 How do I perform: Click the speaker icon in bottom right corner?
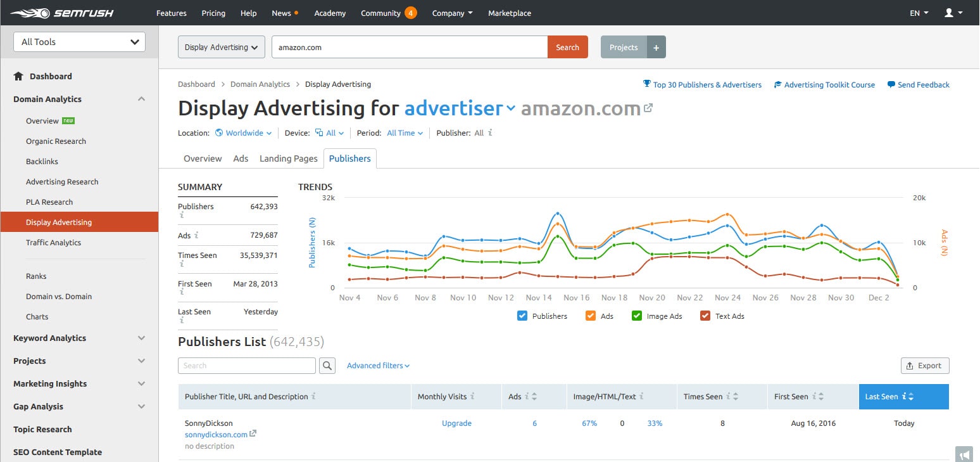[x=964, y=454]
